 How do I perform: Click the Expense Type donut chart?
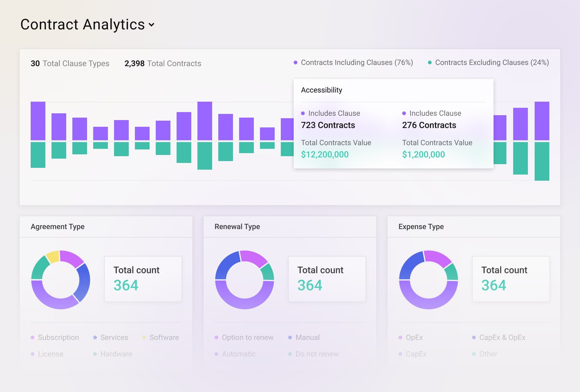429,280
